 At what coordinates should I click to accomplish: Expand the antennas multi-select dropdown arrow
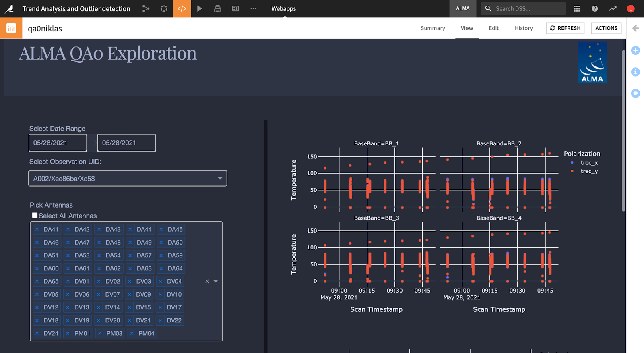coord(216,281)
